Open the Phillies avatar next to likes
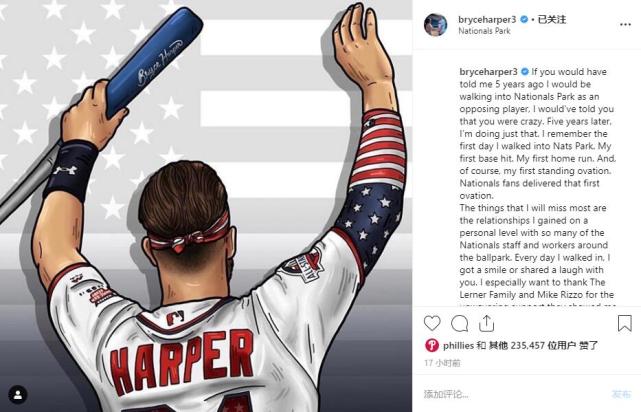 [x=432, y=345]
